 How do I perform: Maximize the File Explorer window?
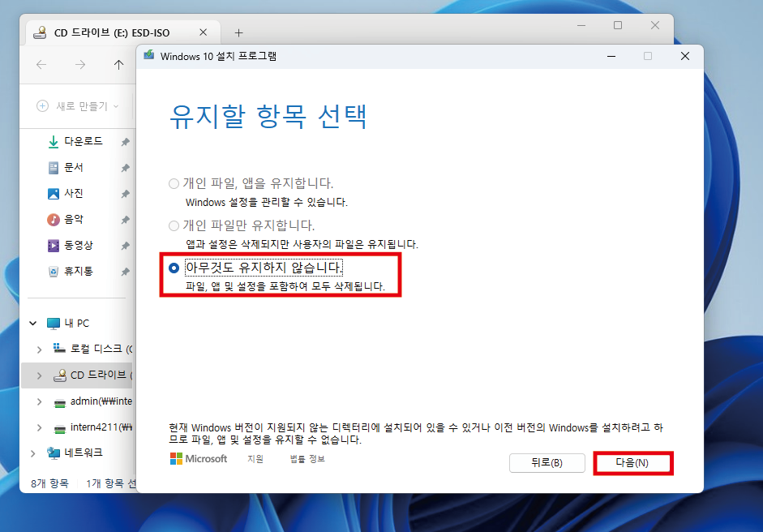(x=618, y=25)
